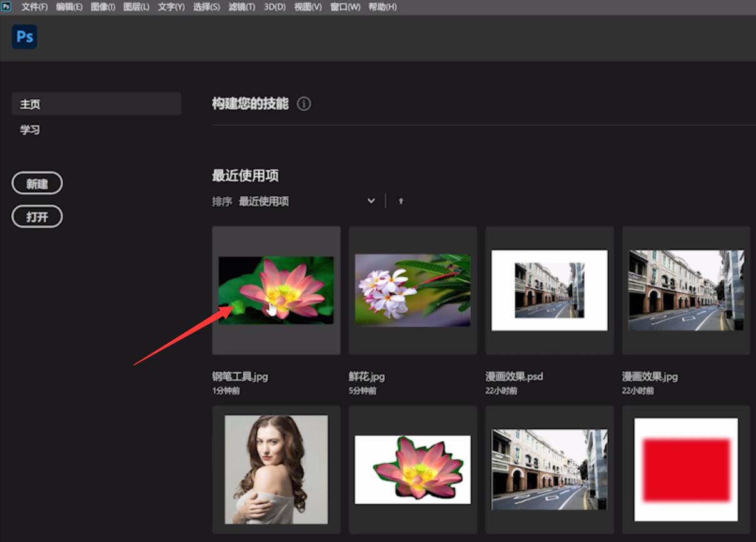Open the 图像(I) menu

pyautogui.click(x=103, y=7)
